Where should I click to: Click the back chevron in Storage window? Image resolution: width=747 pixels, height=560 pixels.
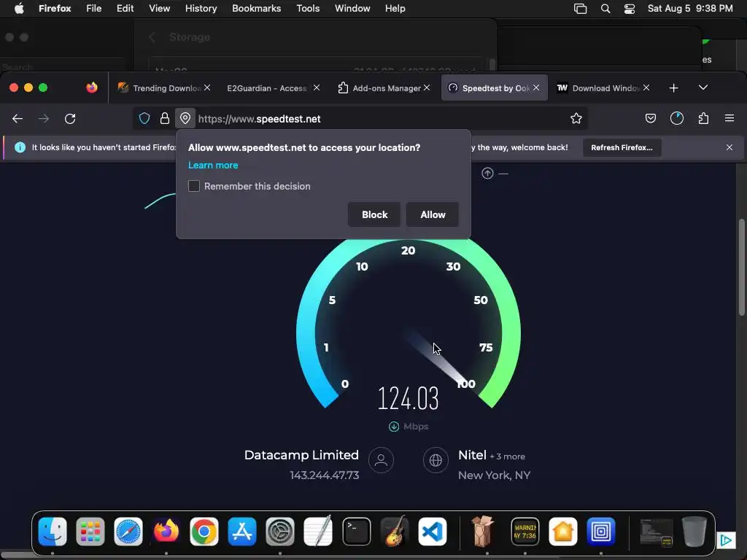[152, 37]
